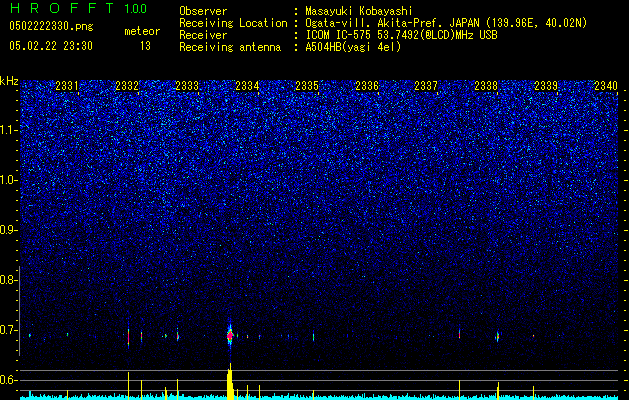Click the red meteor echo at 2332
This screenshot has width=629, height=400.
tap(128, 336)
